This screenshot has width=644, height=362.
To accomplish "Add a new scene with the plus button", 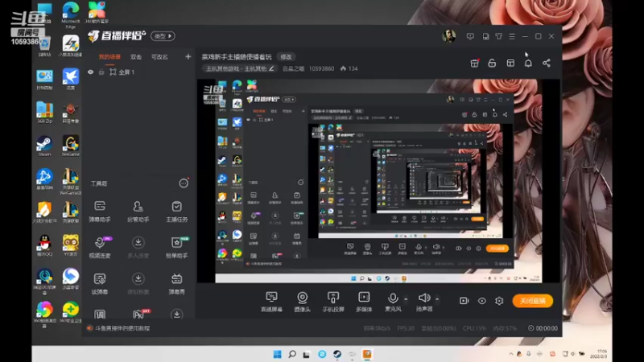I will (188, 56).
